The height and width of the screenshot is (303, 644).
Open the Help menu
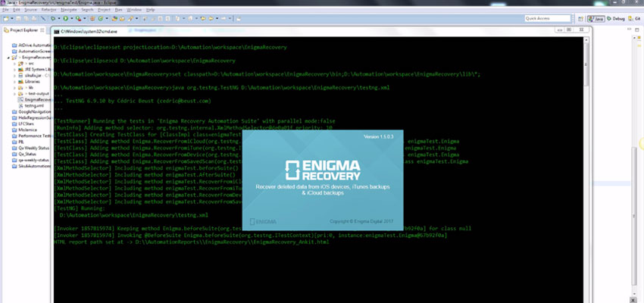[150, 9]
